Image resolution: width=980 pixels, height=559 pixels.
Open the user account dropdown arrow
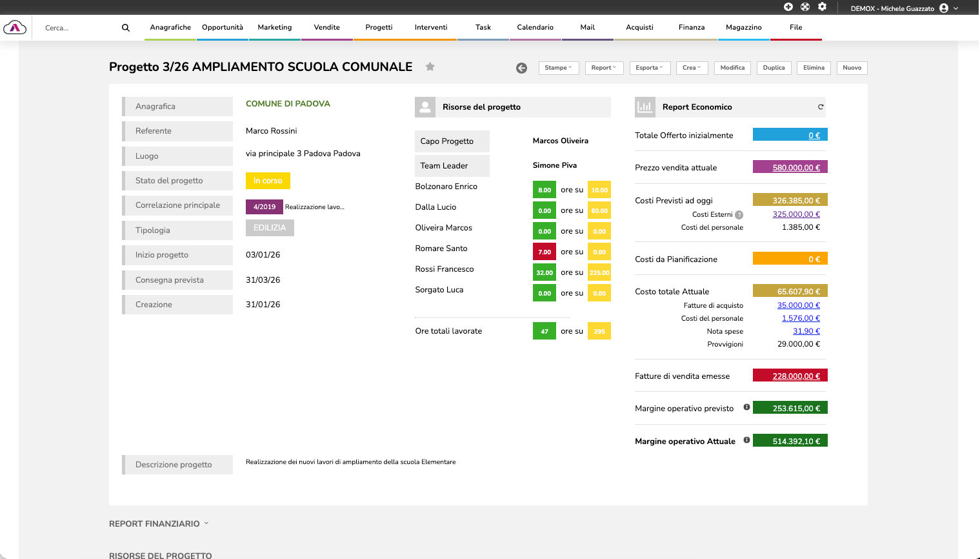[956, 8]
